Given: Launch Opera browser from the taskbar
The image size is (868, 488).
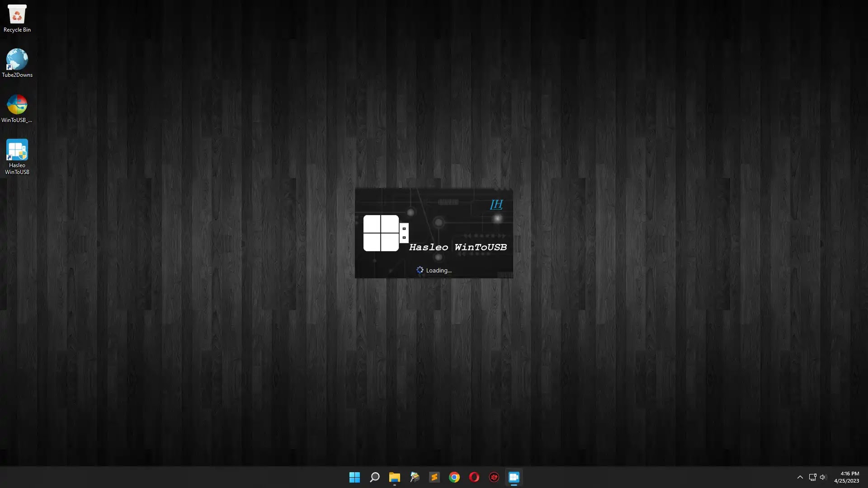Looking at the screenshot, I should (474, 477).
